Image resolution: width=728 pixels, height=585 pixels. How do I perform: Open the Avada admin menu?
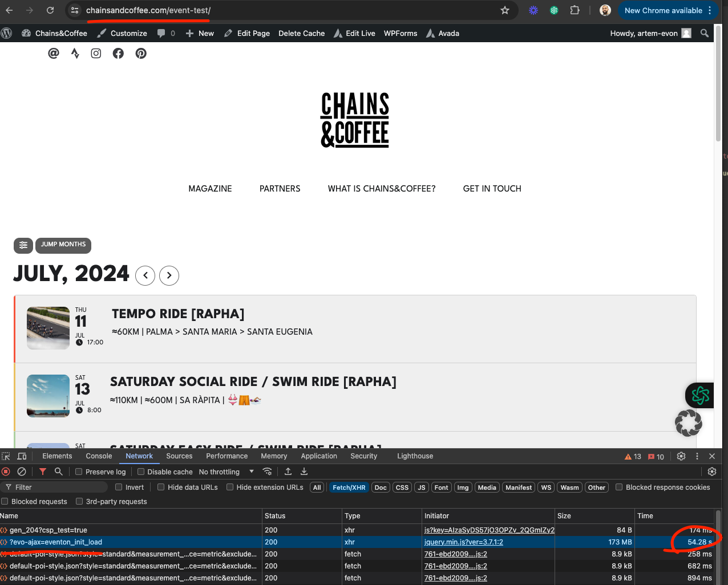point(442,33)
